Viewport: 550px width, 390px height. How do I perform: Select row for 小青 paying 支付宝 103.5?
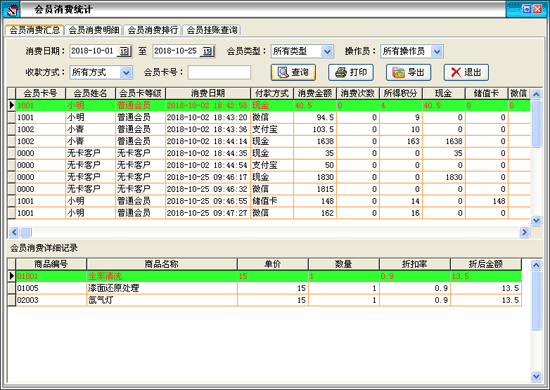269,129
